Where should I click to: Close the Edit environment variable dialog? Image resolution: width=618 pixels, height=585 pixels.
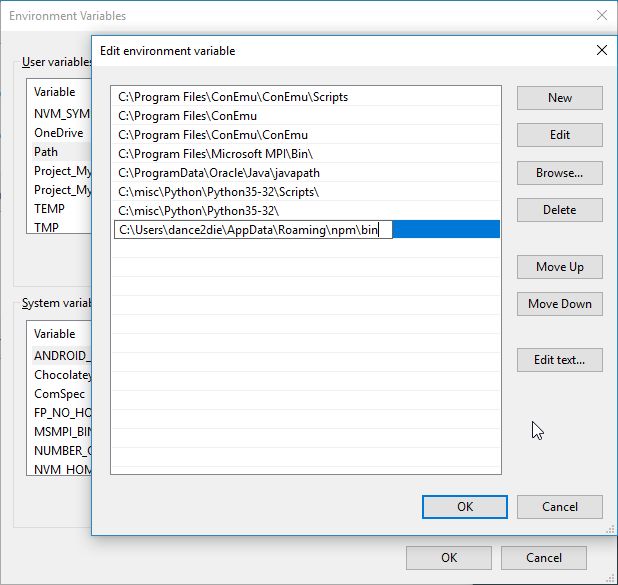coord(601,50)
